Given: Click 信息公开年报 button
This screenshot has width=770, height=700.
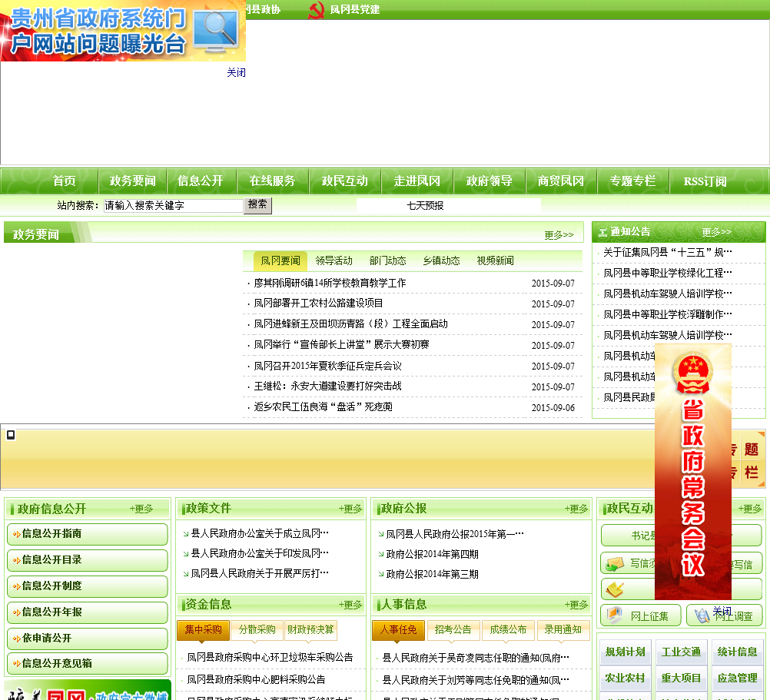Looking at the screenshot, I should pyautogui.click(x=88, y=612).
